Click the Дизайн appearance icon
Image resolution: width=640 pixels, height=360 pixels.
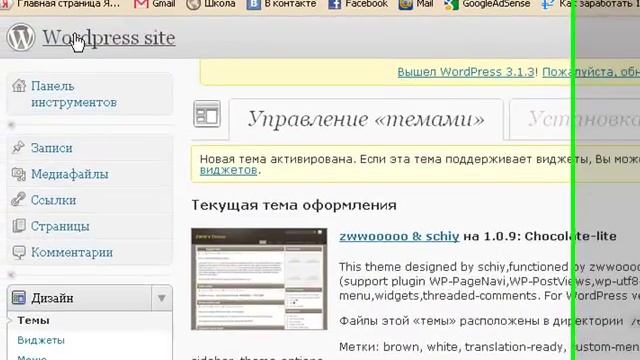(x=18, y=298)
